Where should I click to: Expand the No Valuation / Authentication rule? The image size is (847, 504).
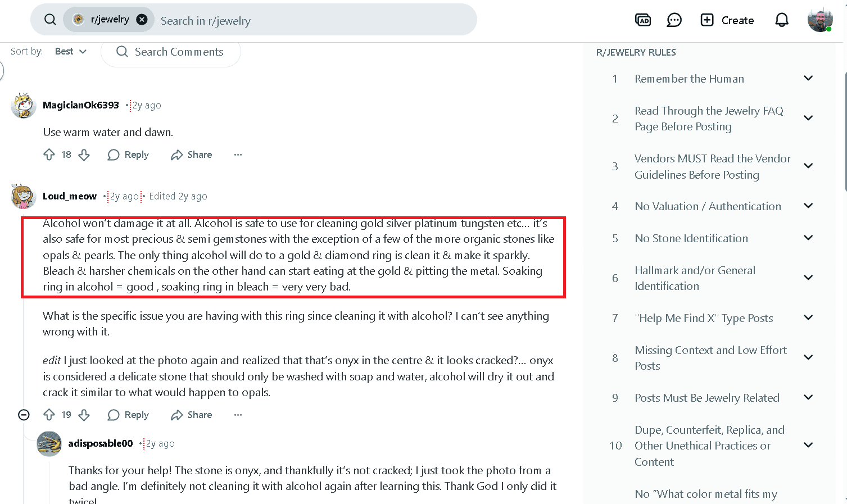point(808,206)
